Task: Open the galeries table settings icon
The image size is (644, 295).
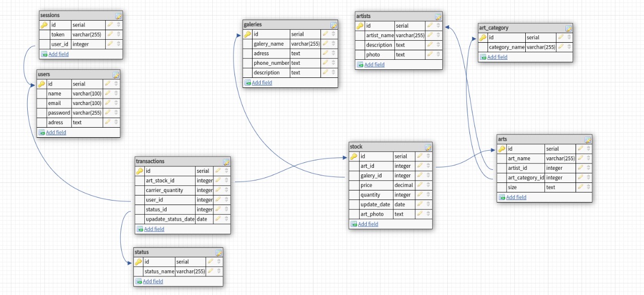Action: 334,25
